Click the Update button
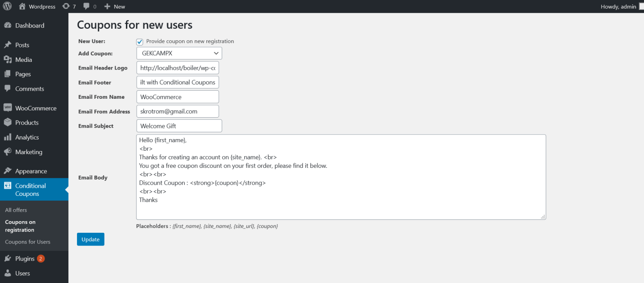Image resolution: width=644 pixels, height=283 pixels. point(91,239)
